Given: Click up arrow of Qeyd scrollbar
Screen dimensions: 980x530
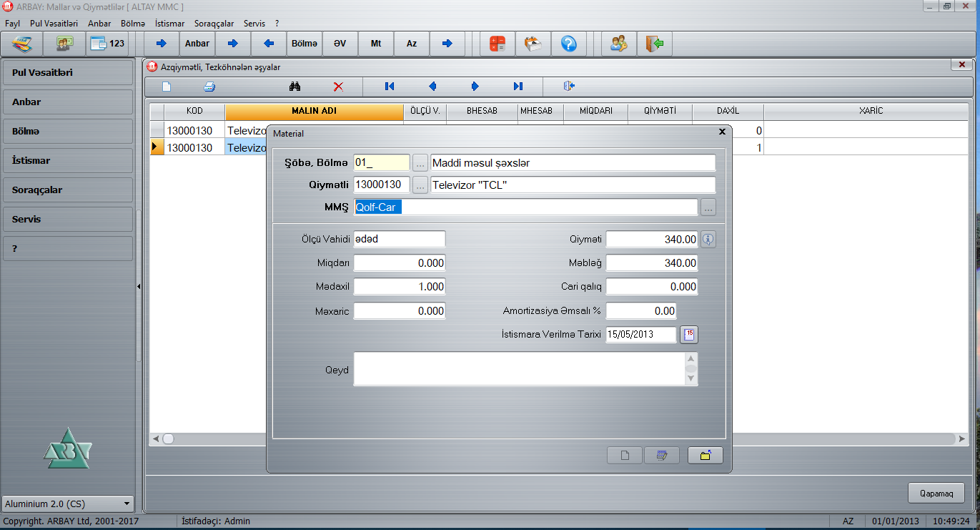Looking at the screenshot, I should coord(691,359).
